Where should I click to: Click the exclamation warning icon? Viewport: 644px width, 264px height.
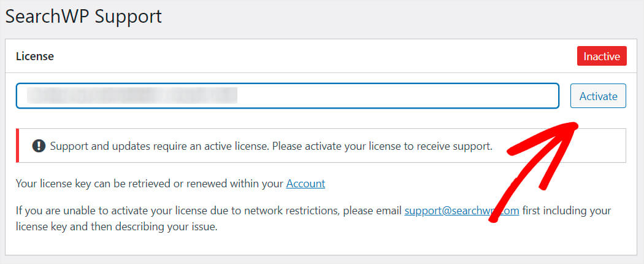pyautogui.click(x=39, y=146)
